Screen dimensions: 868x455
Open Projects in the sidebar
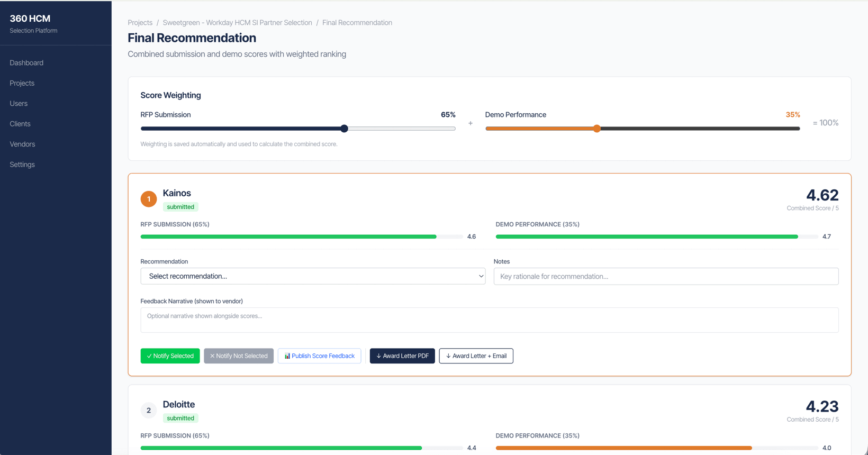(x=22, y=83)
